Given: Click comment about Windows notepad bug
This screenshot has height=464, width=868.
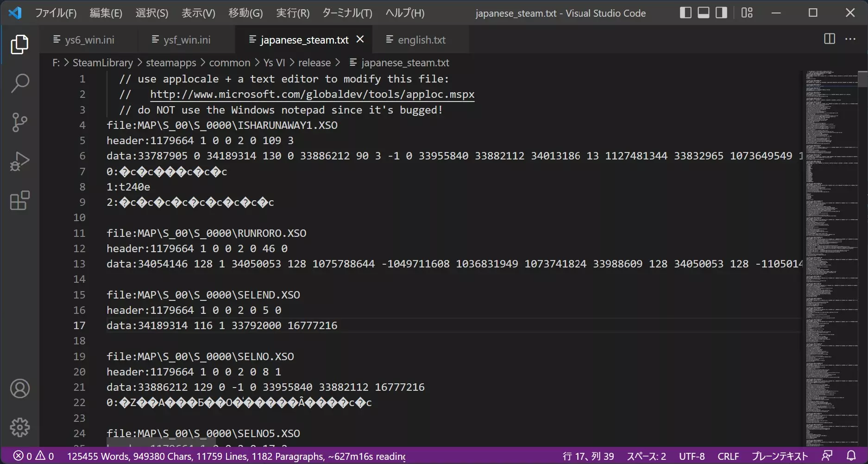Looking at the screenshot, I should (x=281, y=110).
